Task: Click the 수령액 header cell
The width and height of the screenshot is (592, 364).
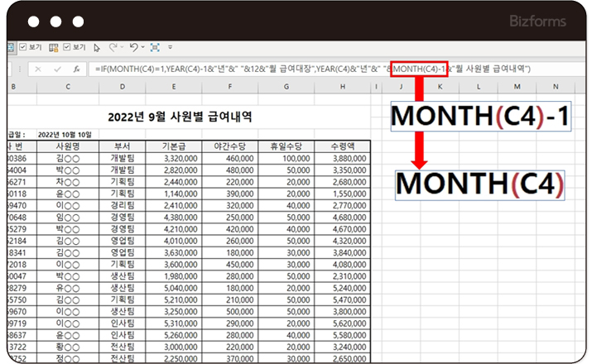Action: (x=341, y=146)
